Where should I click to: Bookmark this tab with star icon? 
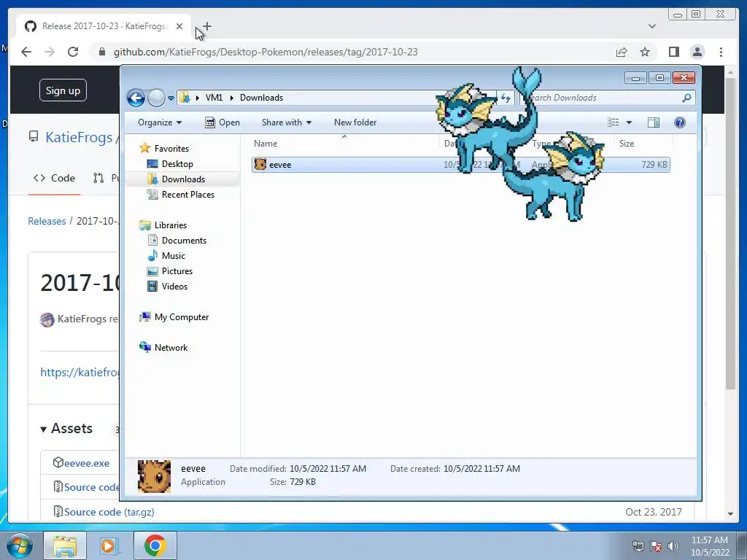coord(645,52)
